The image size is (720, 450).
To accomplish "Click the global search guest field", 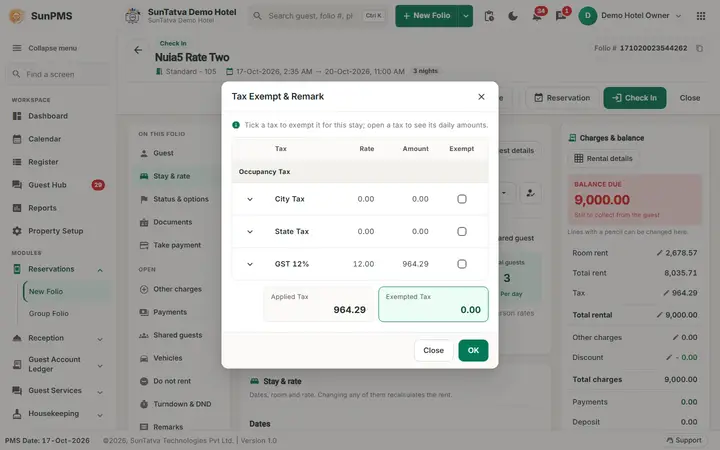I will 318,16.
